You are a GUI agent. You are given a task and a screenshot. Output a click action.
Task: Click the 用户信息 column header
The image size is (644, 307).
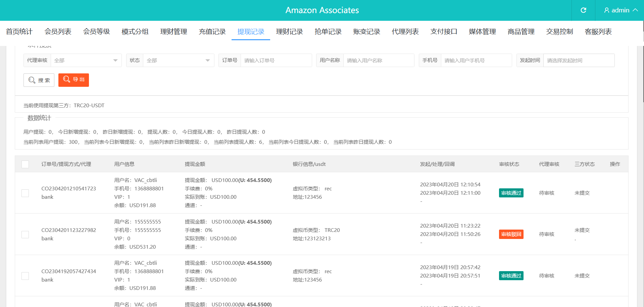(124, 164)
